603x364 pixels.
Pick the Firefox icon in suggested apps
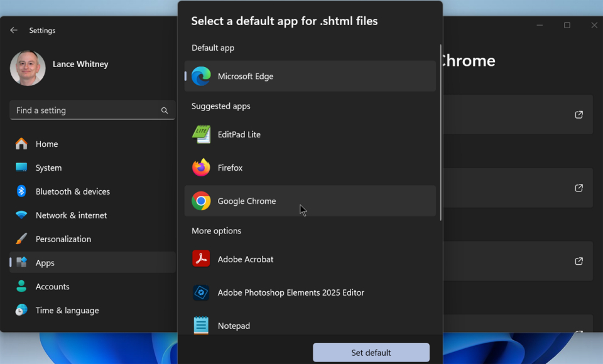[201, 168]
